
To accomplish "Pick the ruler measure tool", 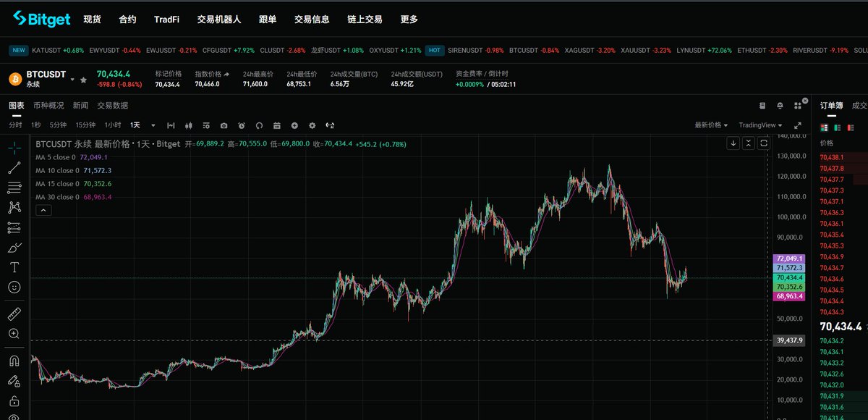I will click(x=14, y=314).
